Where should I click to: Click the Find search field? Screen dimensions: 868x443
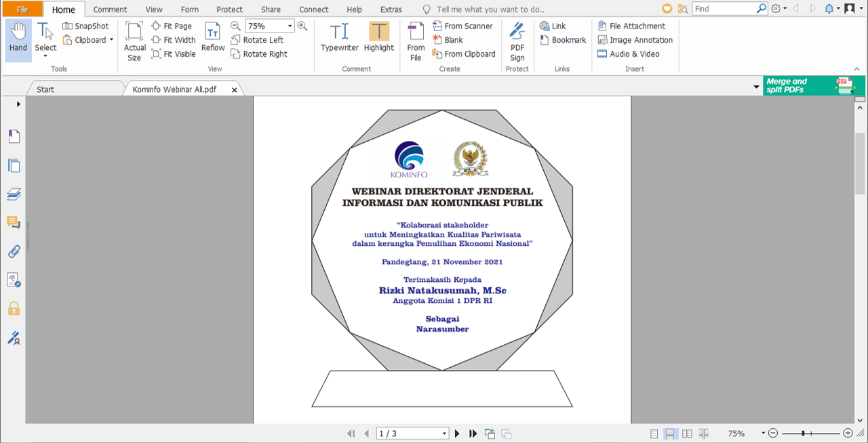pyautogui.click(x=724, y=9)
